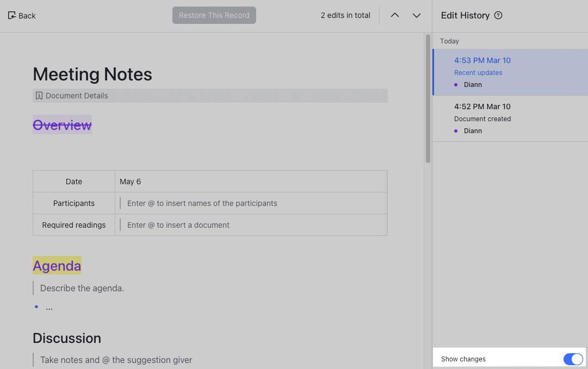Click the Document Details bookmark icon
The image size is (588, 369).
point(39,95)
